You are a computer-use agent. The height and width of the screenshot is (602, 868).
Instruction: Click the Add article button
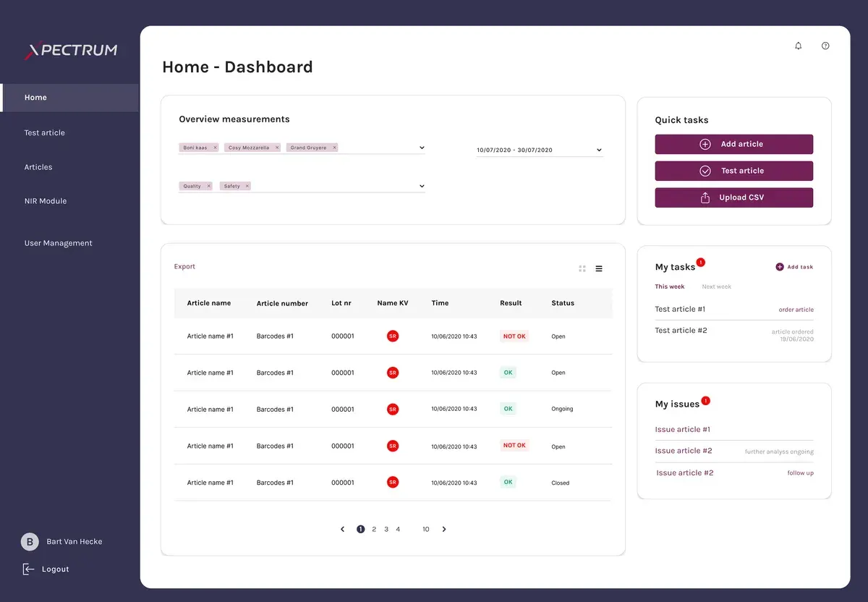(734, 144)
